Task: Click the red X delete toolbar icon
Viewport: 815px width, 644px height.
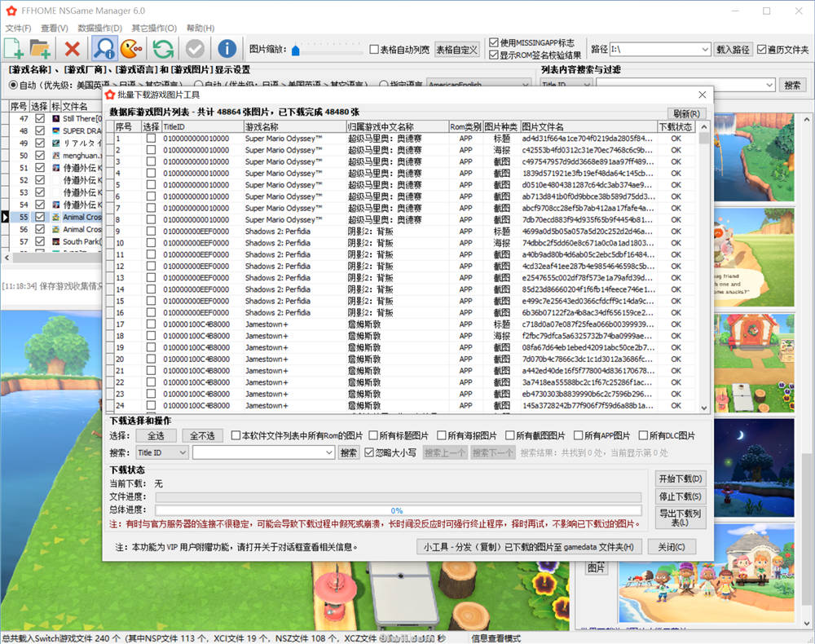Action: [x=72, y=49]
